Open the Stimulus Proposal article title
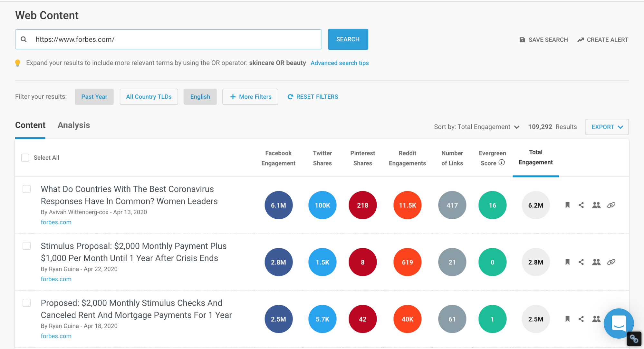The height and width of the screenshot is (349, 644). coord(134,252)
